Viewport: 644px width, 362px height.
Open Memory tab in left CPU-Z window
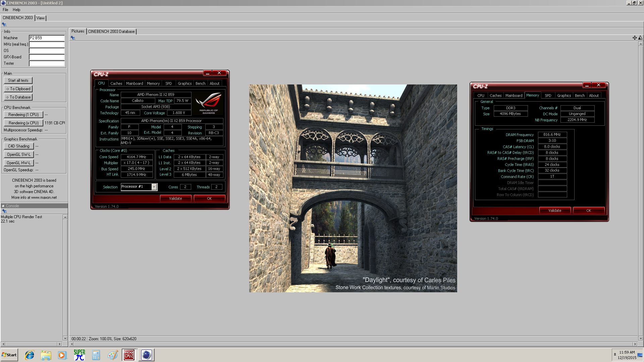pyautogui.click(x=153, y=83)
